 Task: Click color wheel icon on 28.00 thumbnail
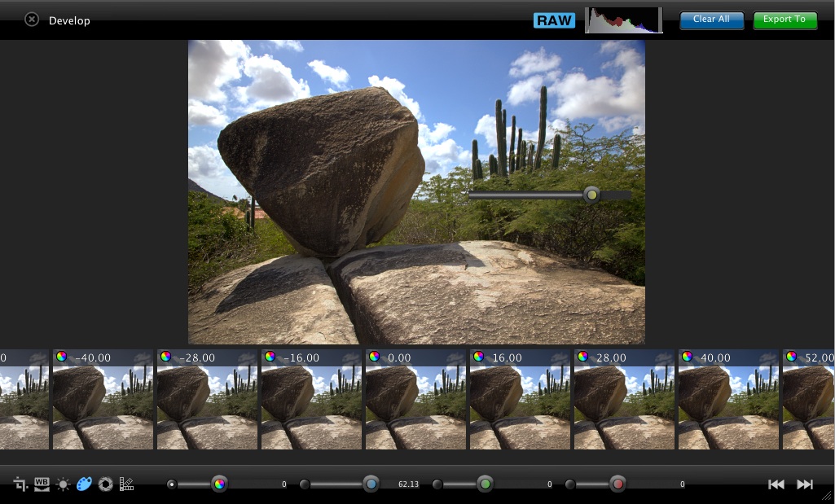pyautogui.click(x=583, y=357)
